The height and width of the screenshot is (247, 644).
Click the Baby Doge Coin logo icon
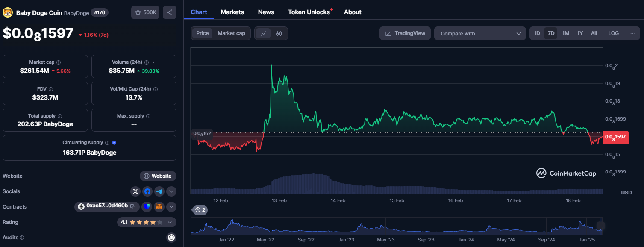(8, 12)
